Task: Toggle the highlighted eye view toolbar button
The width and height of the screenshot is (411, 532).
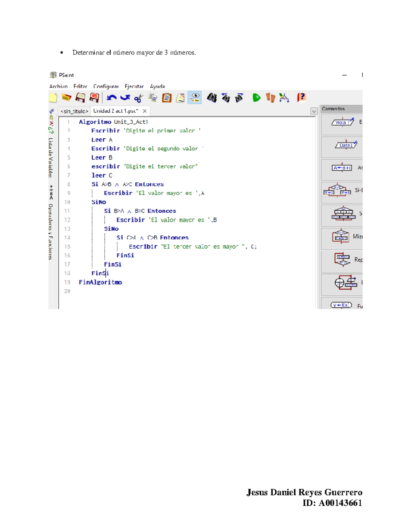Action: coord(195,98)
